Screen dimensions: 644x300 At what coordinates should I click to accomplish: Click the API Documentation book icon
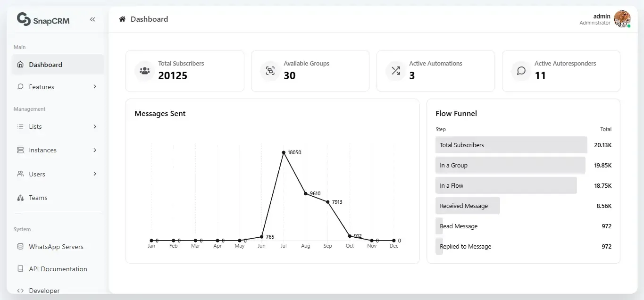click(20, 269)
